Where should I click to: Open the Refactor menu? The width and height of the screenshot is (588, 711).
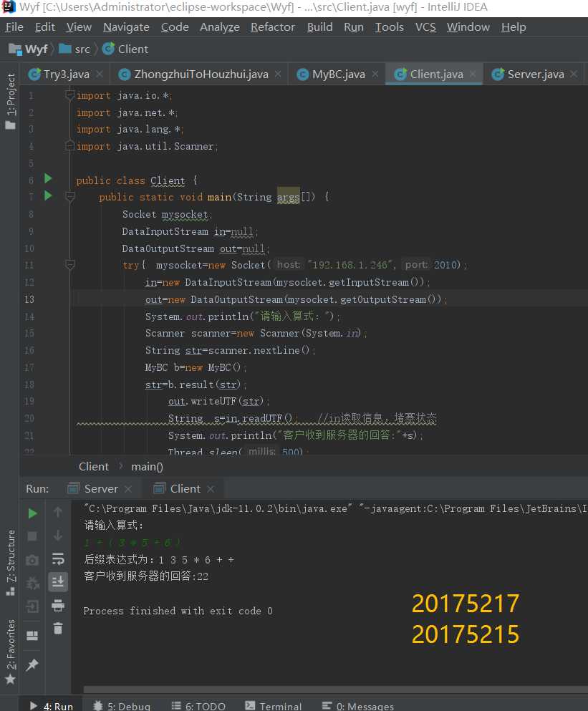[x=273, y=27]
